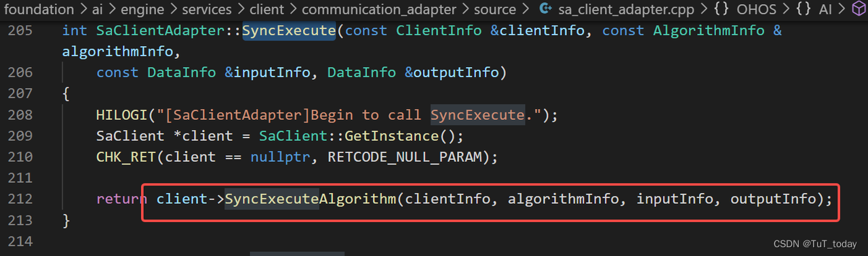Click the 'CHK_RET' macro on line 210
Image resolution: width=868 pixels, height=256 pixels.
point(126,157)
